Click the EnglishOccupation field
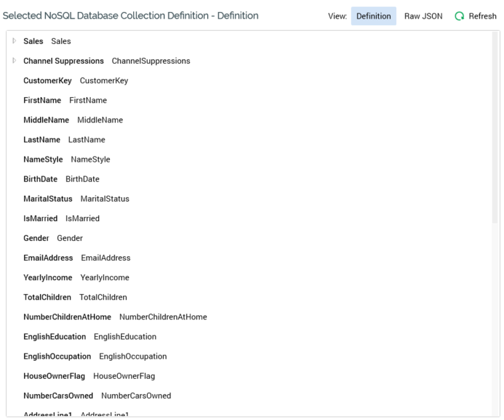 click(x=57, y=356)
